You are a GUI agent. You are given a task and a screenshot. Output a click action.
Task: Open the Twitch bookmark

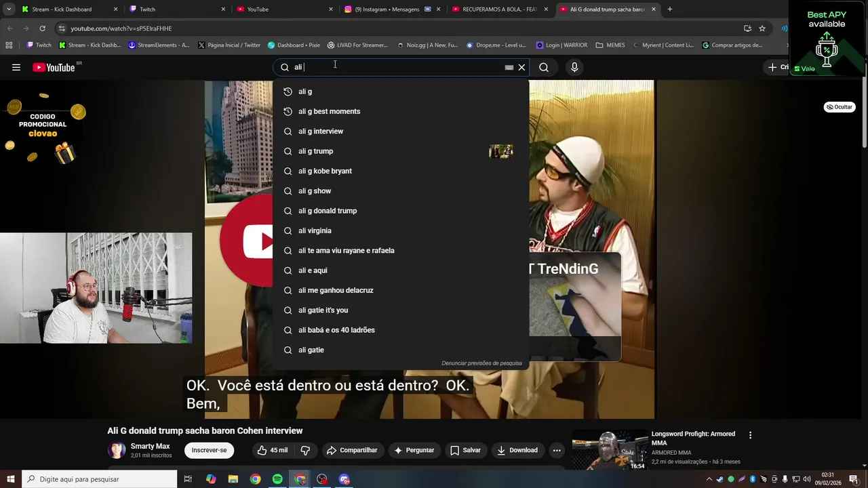click(39, 45)
